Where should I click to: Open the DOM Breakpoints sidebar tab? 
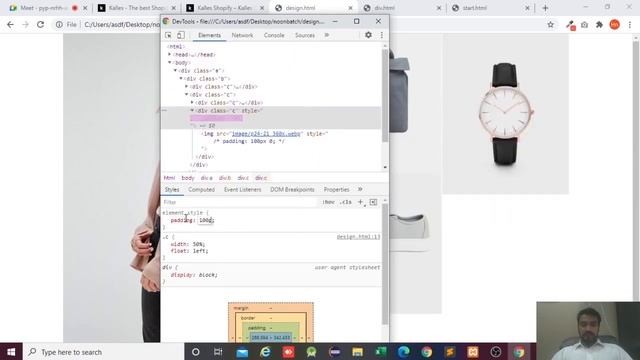coord(292,190)
